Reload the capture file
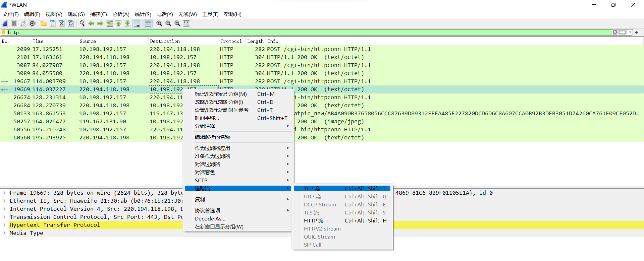The height and width of the screenshot is (261, 644). click(x=71, y=23)
